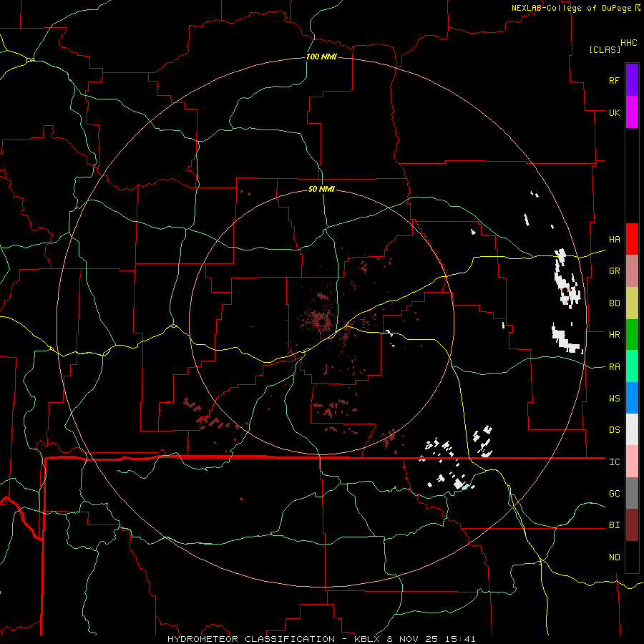This screenshot has width=644, height=644.
Task: Click the ND black legend swatch
Action: pos(632,557)
